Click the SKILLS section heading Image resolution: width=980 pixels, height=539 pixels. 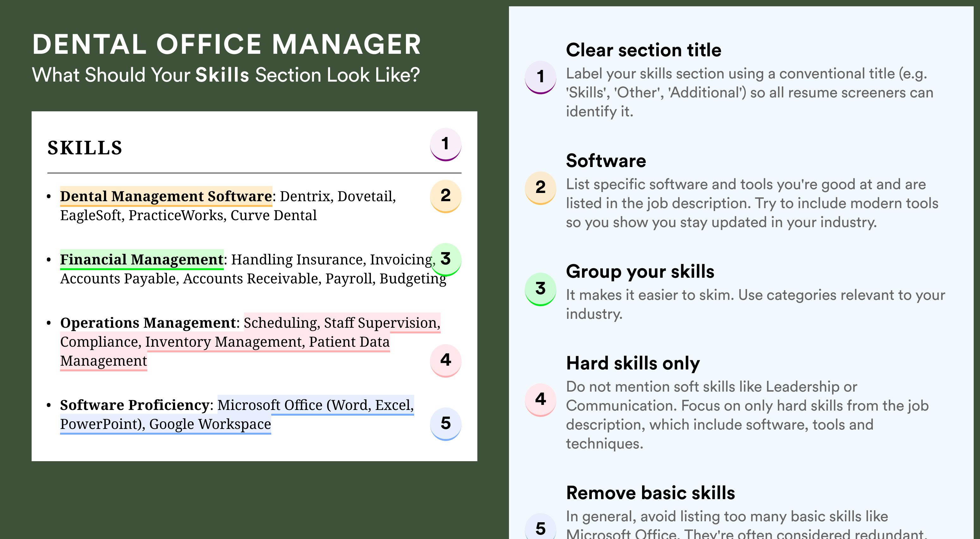click(85, 148)
